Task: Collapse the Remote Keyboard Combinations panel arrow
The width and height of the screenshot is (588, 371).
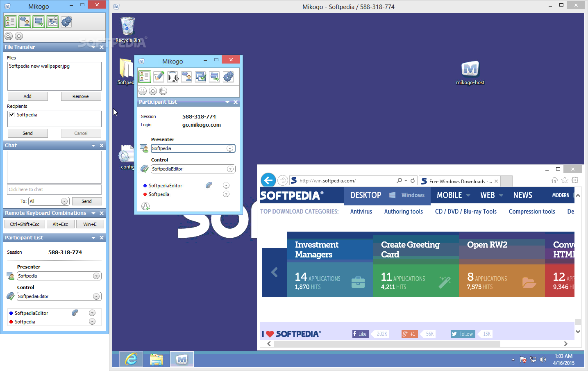Action: (x=93, y=213)
